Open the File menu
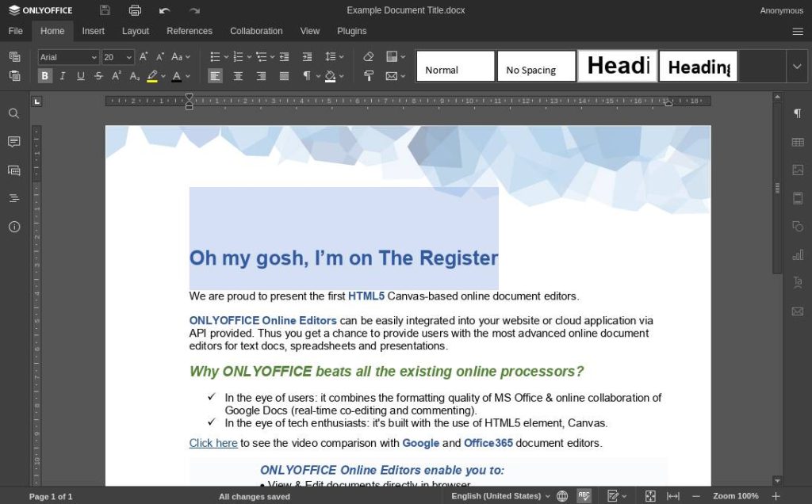 [x=16, y=31]
